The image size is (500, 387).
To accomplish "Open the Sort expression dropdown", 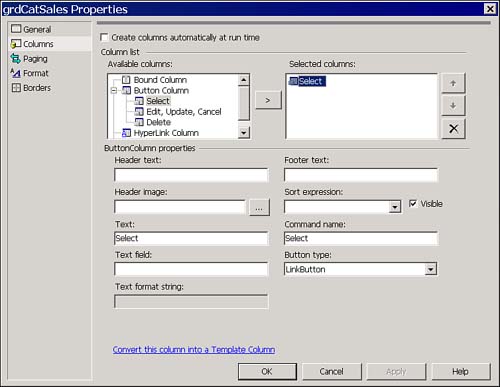I will point(395,207).
